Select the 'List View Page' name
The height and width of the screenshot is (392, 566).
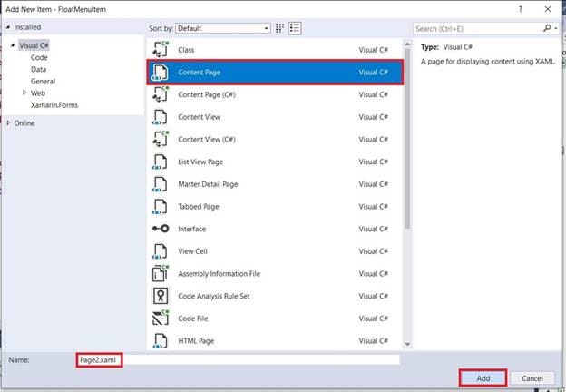(200, 162)
